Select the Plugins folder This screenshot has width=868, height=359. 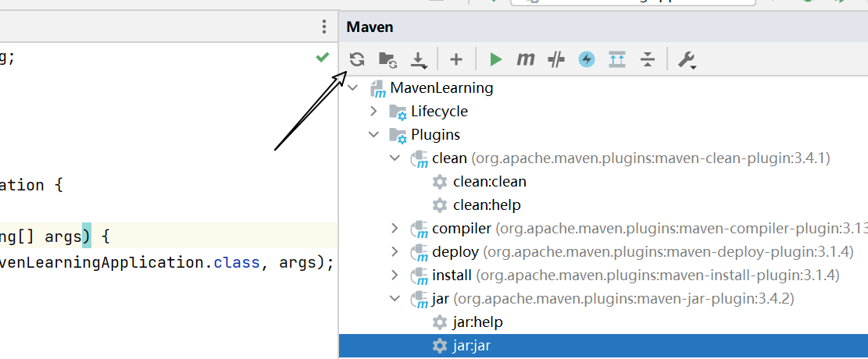pyautogui.click(x=435, y=134)
